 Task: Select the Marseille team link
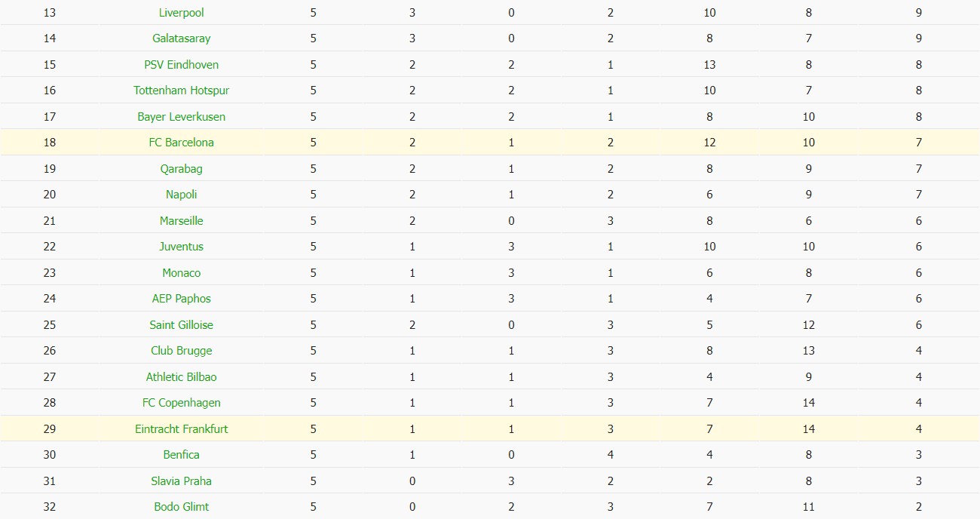[182, 221]
